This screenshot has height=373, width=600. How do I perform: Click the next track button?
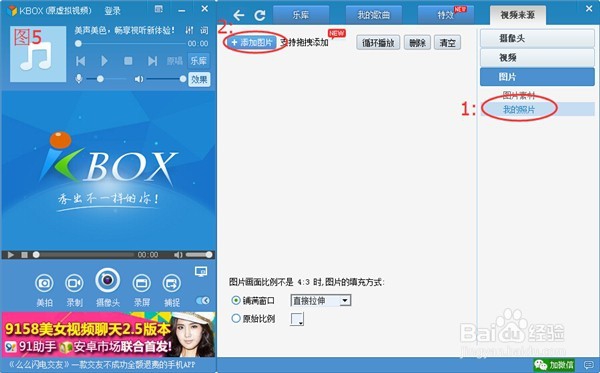click(x=152, y=61)
